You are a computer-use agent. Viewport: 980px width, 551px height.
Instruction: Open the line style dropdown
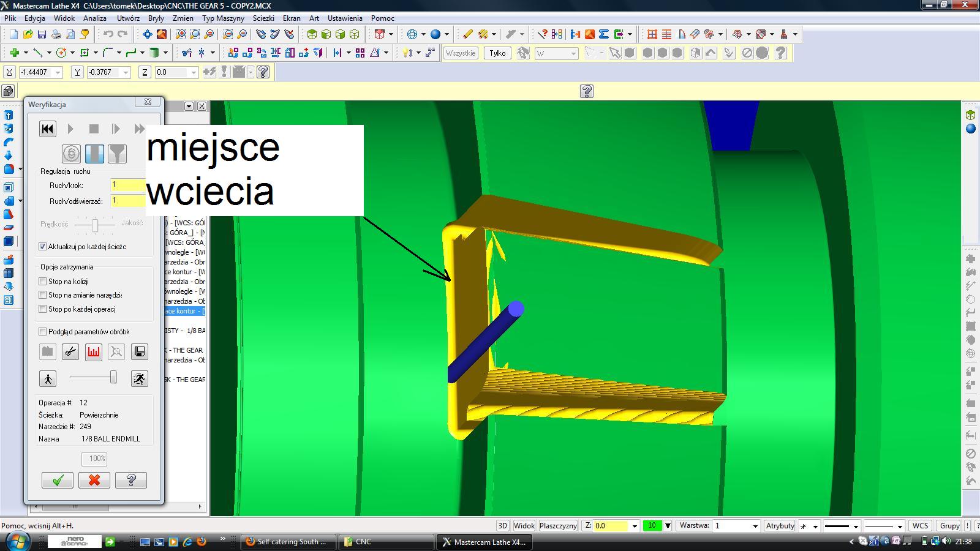[x=856, y=526]
